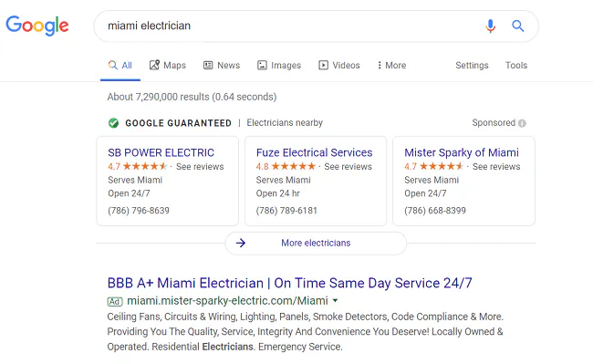Screen dimensions: 593x364
Task: Expand the ad URL dropdown arrow
Action: coord(335,301)
